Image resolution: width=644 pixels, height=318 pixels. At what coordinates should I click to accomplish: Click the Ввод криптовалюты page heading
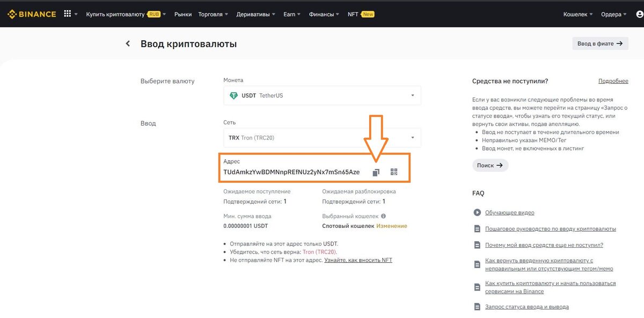point(188,43)
